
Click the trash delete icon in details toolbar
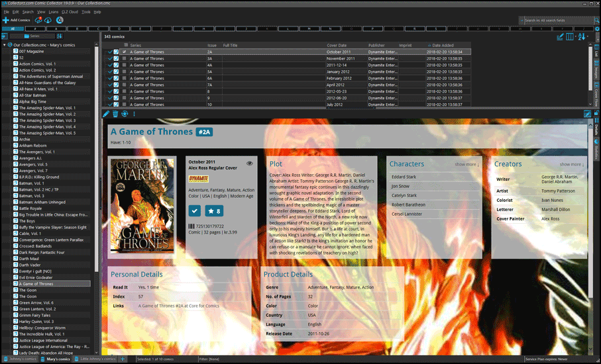coord(115,114)
